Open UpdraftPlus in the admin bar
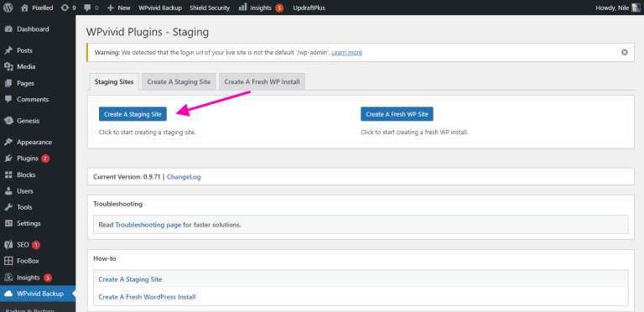The width and height of the screenshot is (644, 312). click(x=309, y=8)
